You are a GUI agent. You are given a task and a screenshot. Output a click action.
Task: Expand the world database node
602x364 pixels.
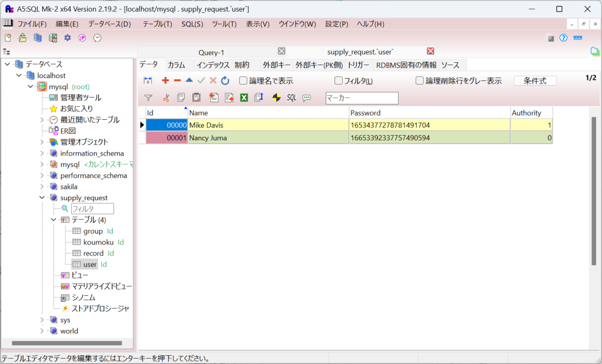pyautogui.click(x=42, y=331)
